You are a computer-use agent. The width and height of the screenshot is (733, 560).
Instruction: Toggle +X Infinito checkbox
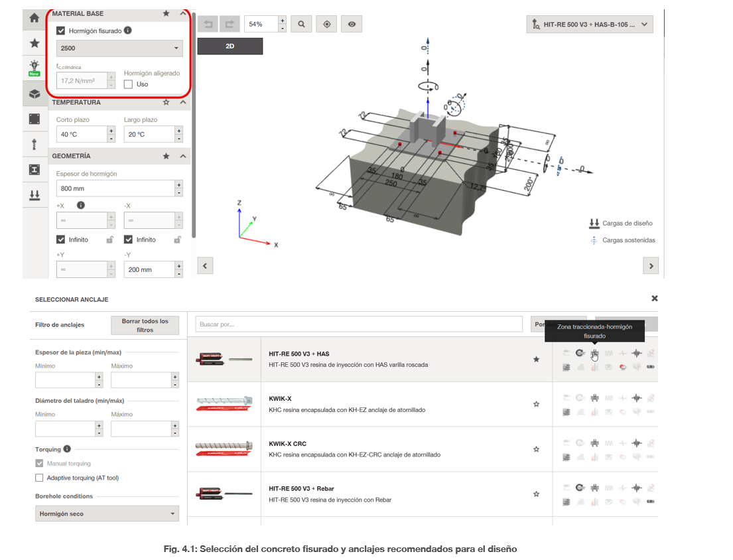(x=60, y=240)
